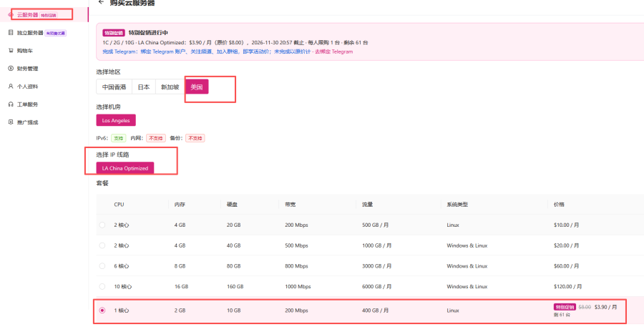Click the back arrow beside 购买云服务器
Viewport: 644px width, 332px height.
click(x=101, y=2)
